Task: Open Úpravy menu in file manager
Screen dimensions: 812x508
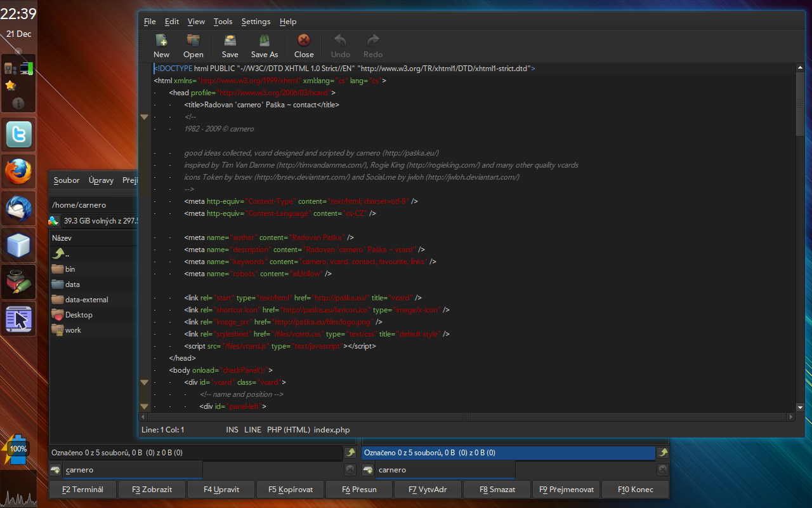Action: coord(101,180)
